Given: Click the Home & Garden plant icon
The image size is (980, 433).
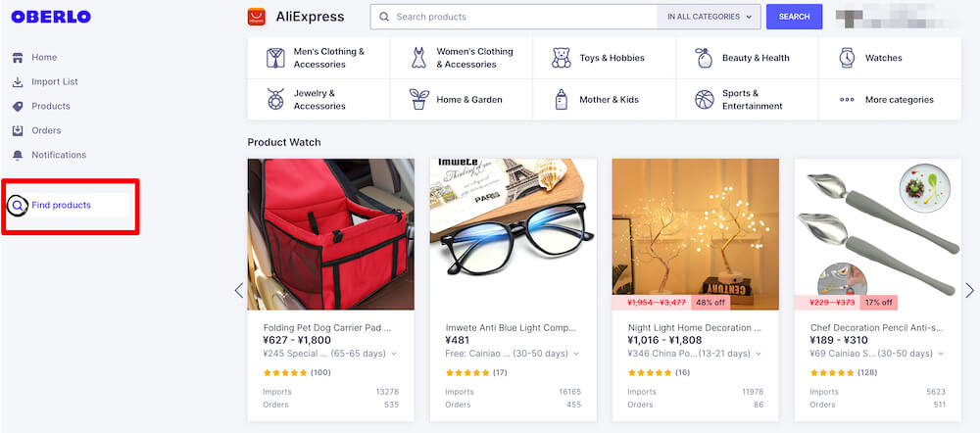Looking at the screenshot, I should point(418,99).
